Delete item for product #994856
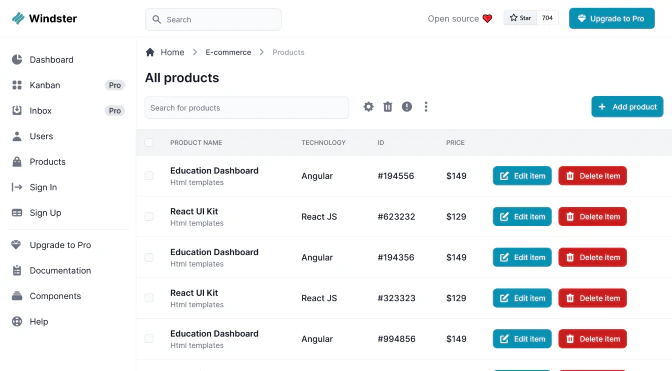The image size is (672, 371). pyautogui.click(x=592, y=338)
